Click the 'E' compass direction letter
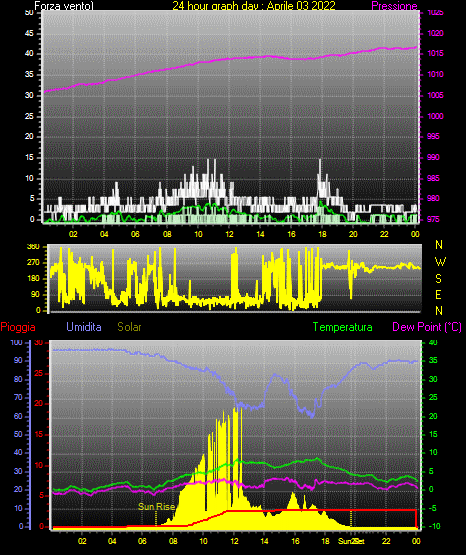This screenshot has height=555, width=466. 438,294
